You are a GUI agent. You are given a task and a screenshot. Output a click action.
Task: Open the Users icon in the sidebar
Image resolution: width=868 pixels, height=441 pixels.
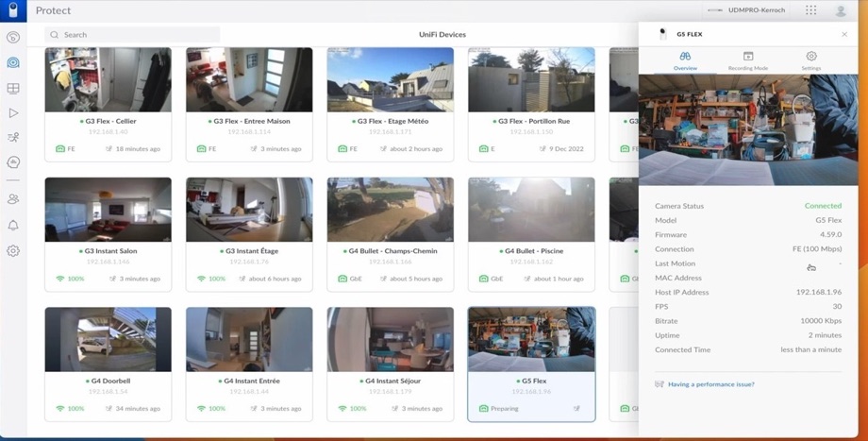coord(13,199)
